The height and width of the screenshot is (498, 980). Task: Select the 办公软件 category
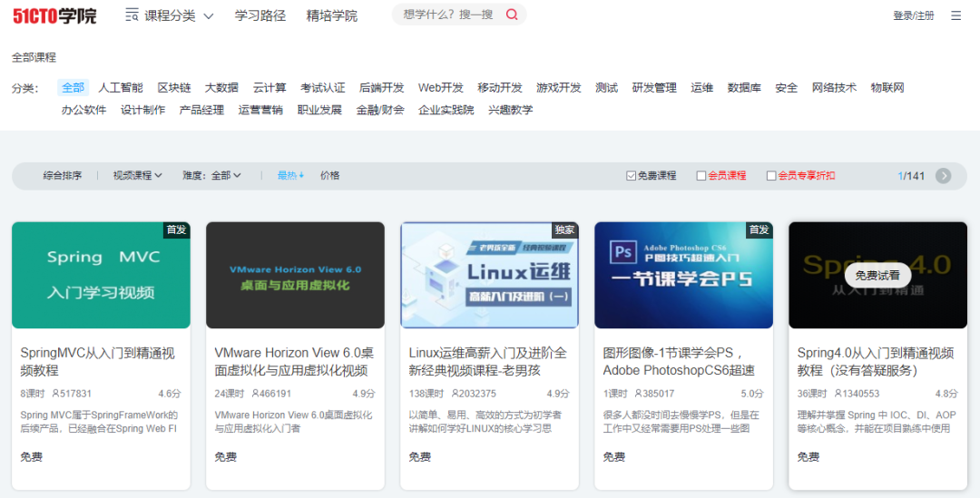[83, 110]
